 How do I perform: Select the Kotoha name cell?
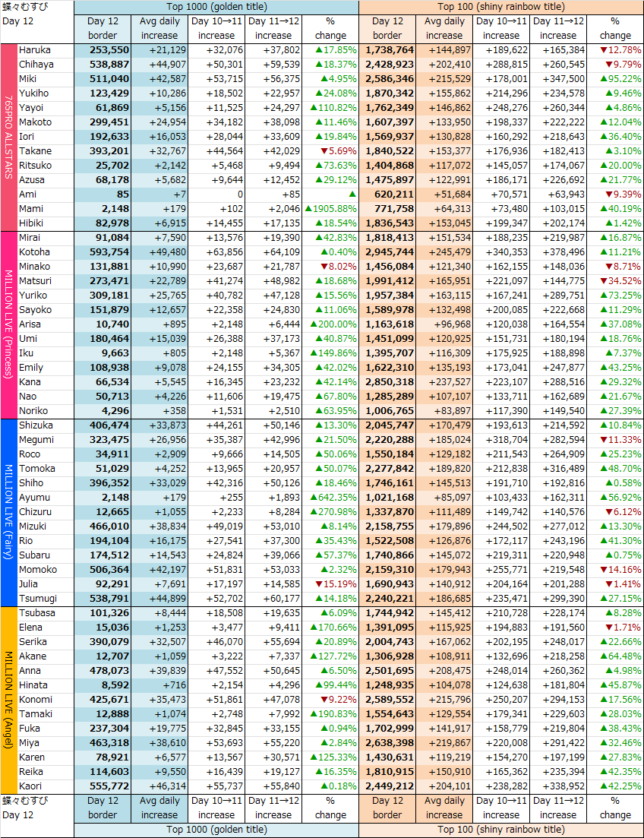point(46,252)
